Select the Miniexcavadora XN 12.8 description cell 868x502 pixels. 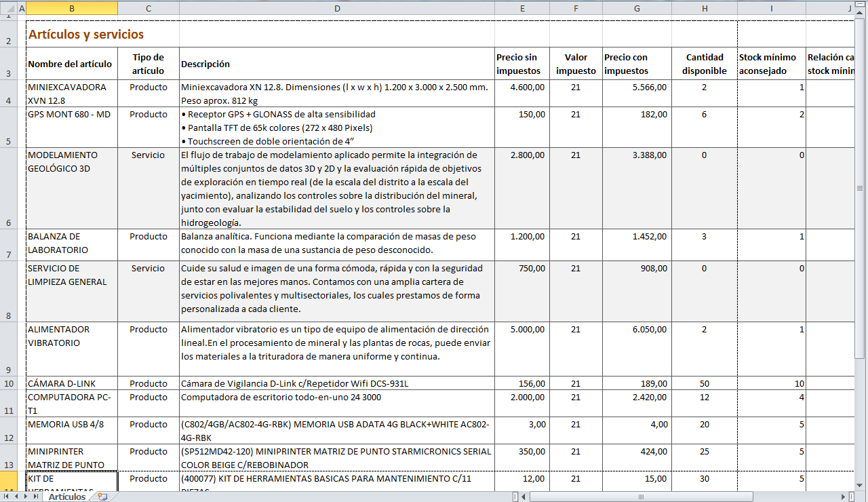[337, 94]
